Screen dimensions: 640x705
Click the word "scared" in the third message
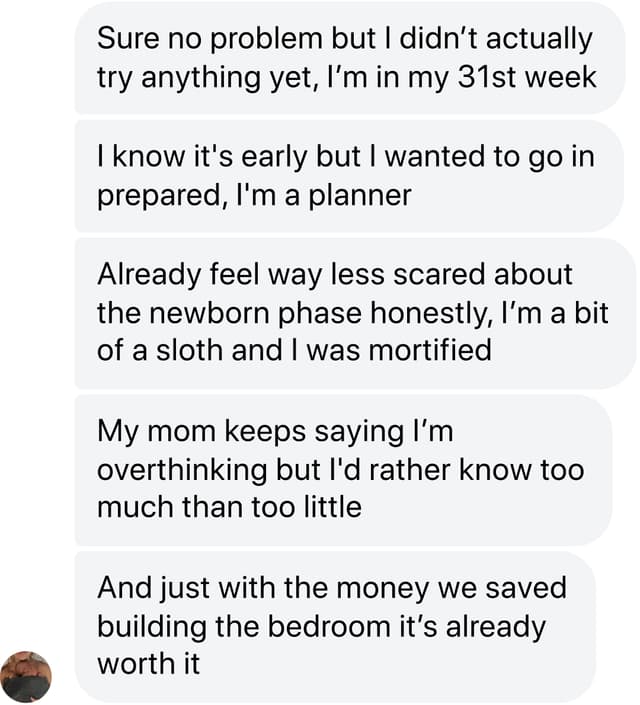(459, 273)
